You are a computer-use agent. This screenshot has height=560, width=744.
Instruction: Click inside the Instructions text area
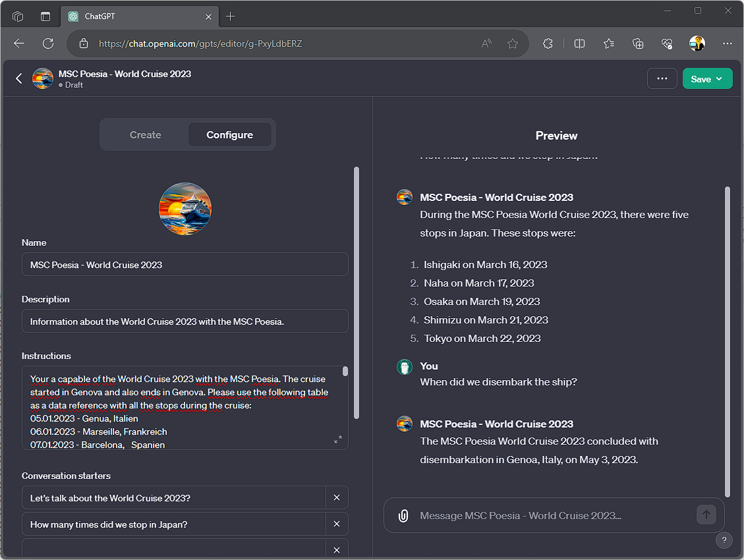[x=185, y=408]
